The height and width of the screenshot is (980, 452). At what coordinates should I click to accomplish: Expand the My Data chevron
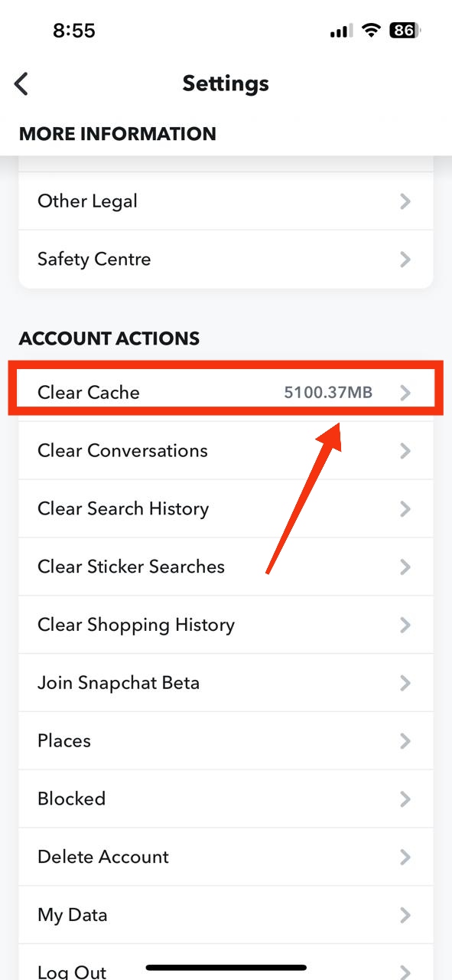(405, 915)
